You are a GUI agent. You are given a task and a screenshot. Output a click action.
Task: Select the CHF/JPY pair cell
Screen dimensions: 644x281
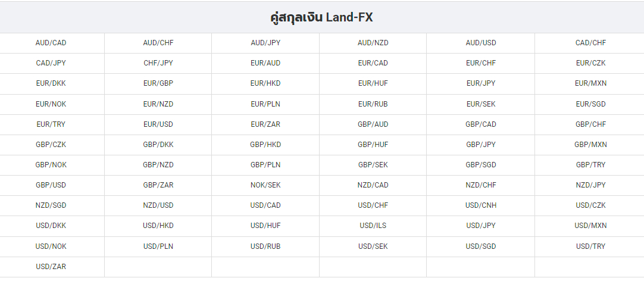pyautogui.click(x=158, y=63)
